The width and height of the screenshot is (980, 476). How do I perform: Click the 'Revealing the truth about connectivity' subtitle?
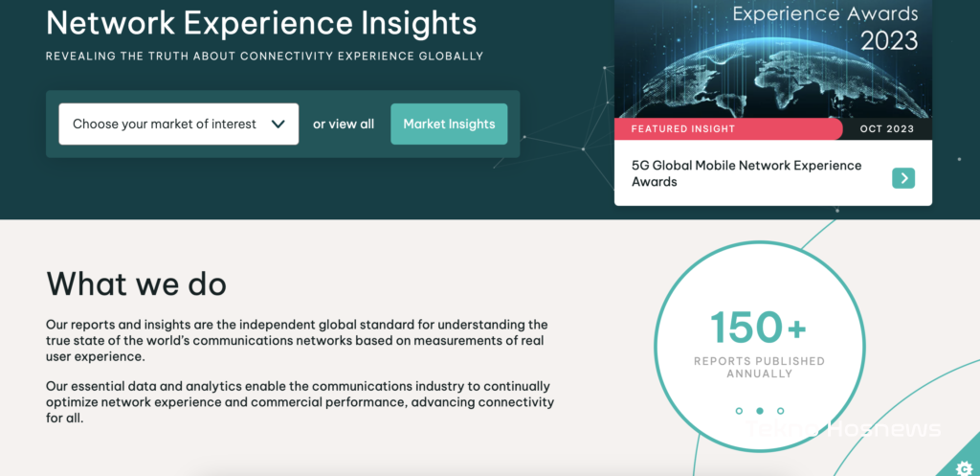264,57
